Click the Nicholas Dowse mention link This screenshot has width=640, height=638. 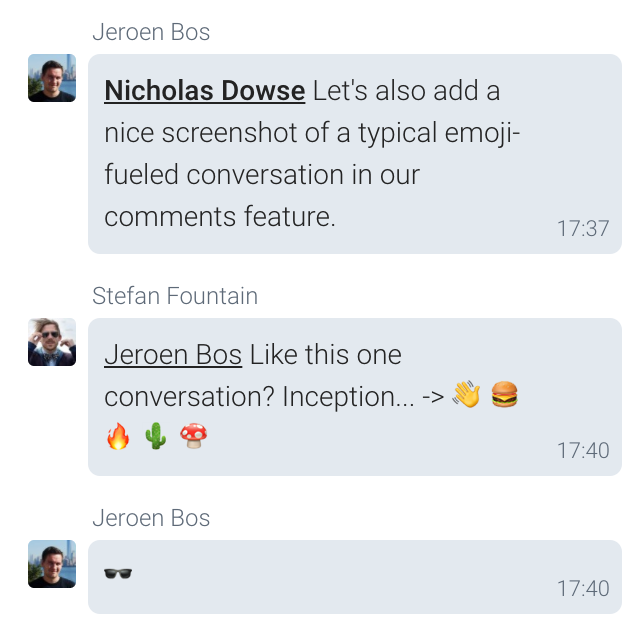204,91
